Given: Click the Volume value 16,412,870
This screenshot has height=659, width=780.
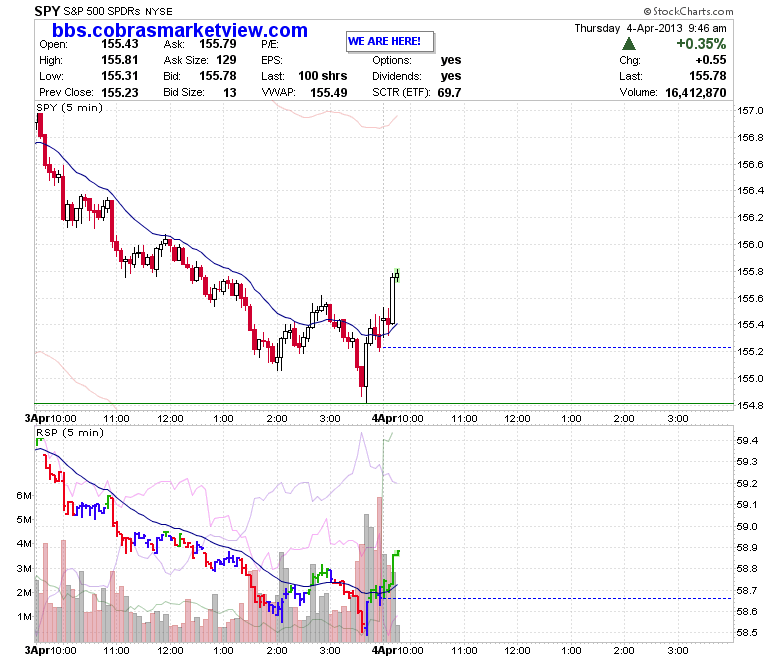Looking at the screenshot, I should (695, 93).
